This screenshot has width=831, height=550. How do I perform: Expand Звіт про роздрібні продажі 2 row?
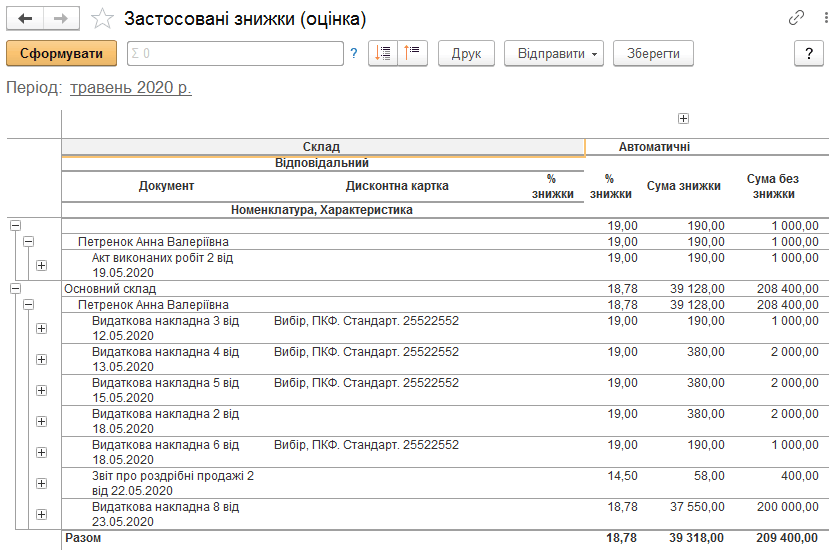pyautogui.click(x=41, y=483)
